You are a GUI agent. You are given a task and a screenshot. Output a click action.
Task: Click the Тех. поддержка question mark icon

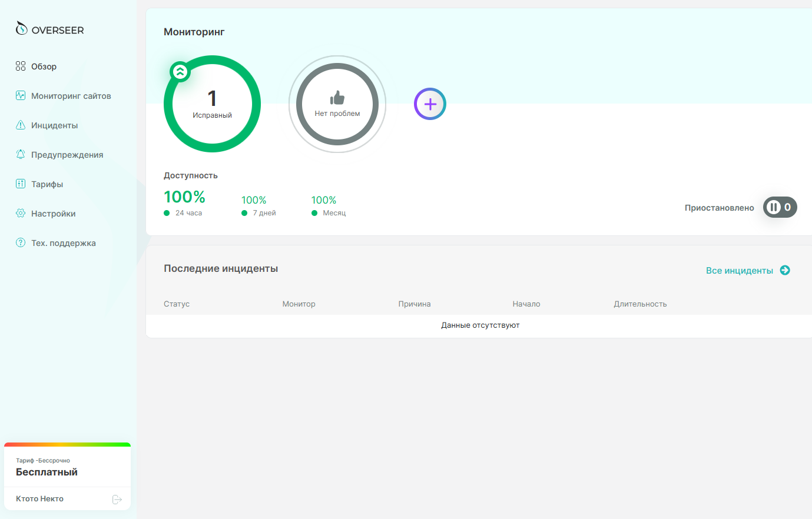[21, 242]
